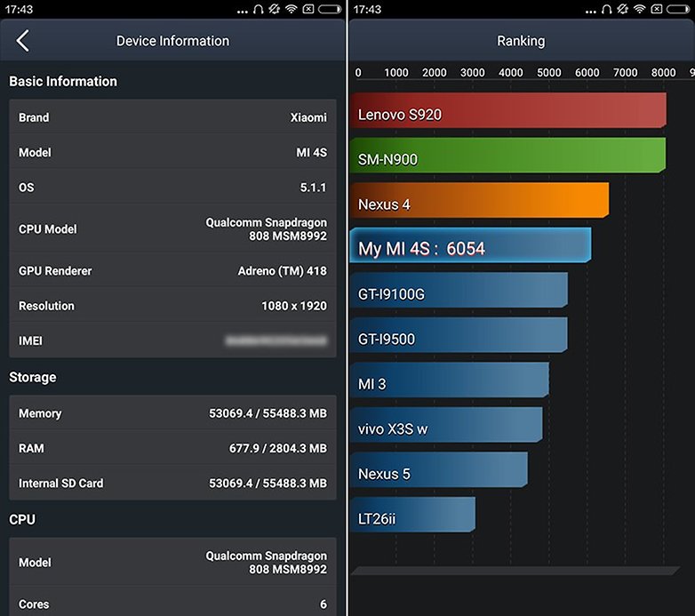Tap the IMEI row
Screen dimensions: 695x616
point(173,340)
